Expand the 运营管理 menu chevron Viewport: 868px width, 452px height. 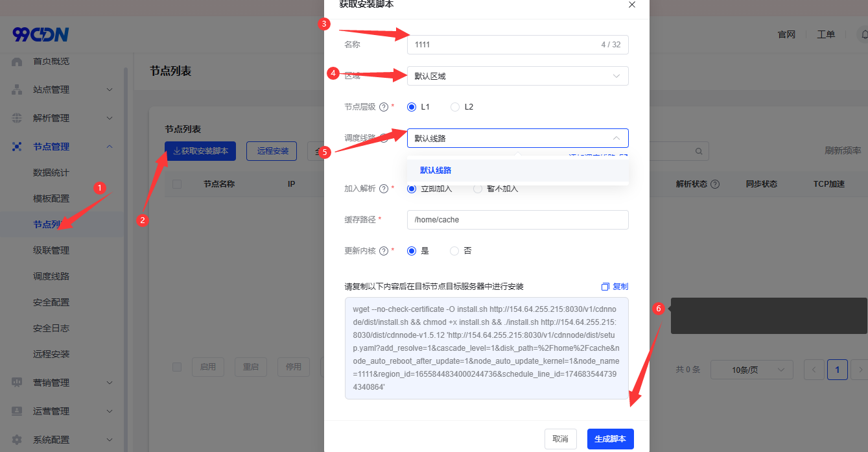tap(110, 411)
